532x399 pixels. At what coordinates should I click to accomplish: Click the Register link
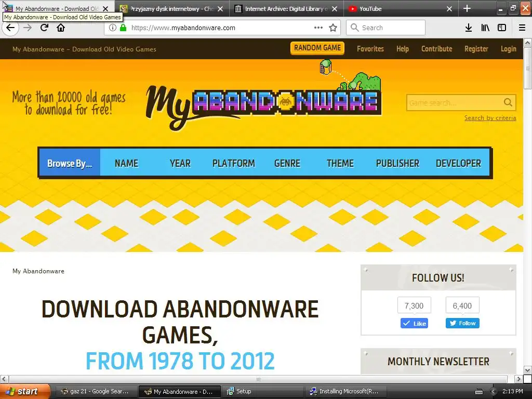click(476, 49)
